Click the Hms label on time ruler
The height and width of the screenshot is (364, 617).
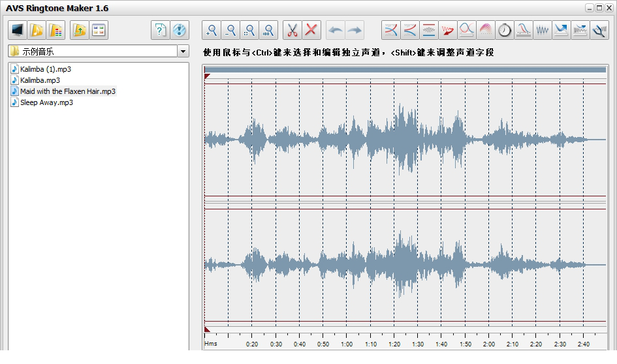211,344
